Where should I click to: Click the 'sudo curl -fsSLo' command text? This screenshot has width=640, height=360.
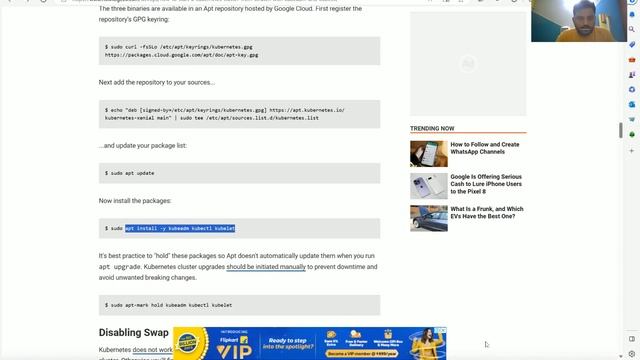181,51
